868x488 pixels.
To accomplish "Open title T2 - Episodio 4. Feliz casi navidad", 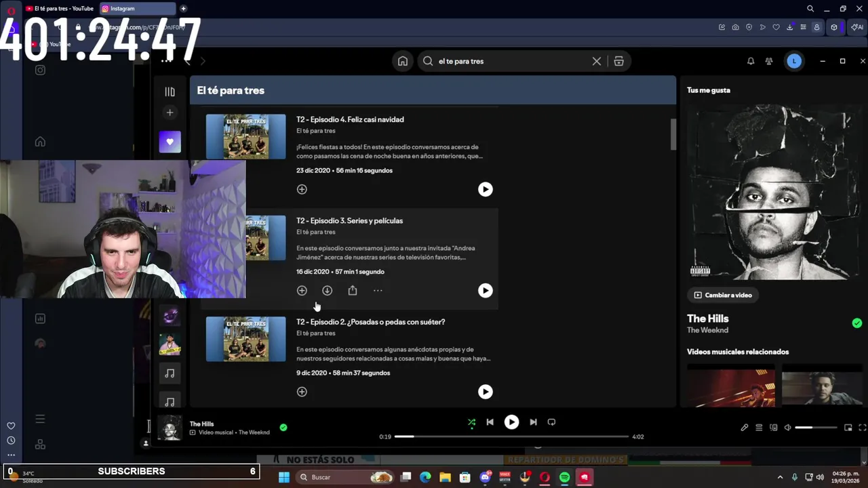I will point(350,119).
